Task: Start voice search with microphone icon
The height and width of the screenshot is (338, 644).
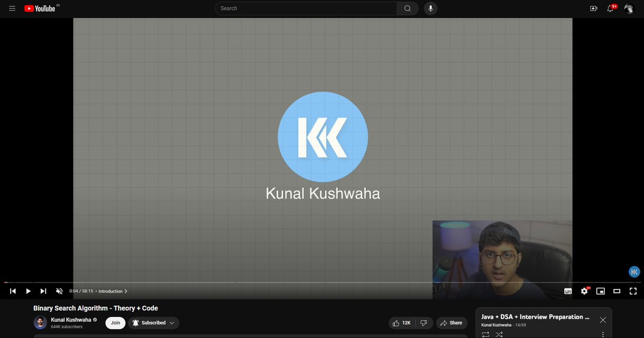Action: coord(430,8)
